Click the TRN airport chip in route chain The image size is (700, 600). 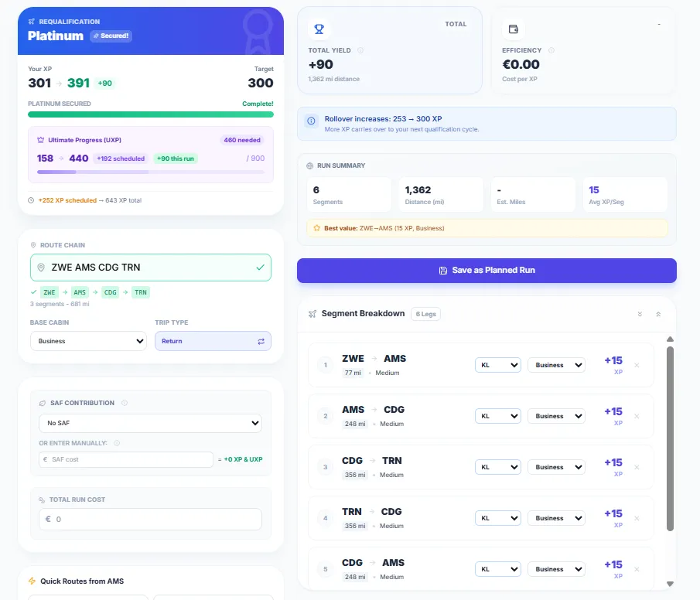pos(140,292)
